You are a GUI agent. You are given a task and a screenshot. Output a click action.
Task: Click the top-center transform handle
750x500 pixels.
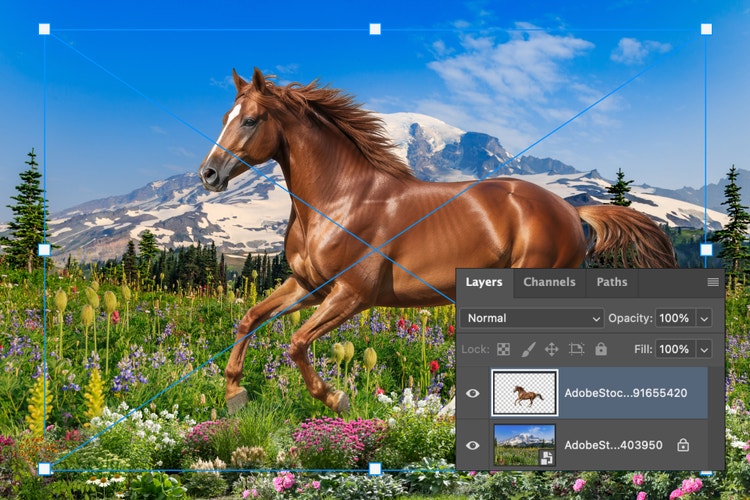(375, 29)
